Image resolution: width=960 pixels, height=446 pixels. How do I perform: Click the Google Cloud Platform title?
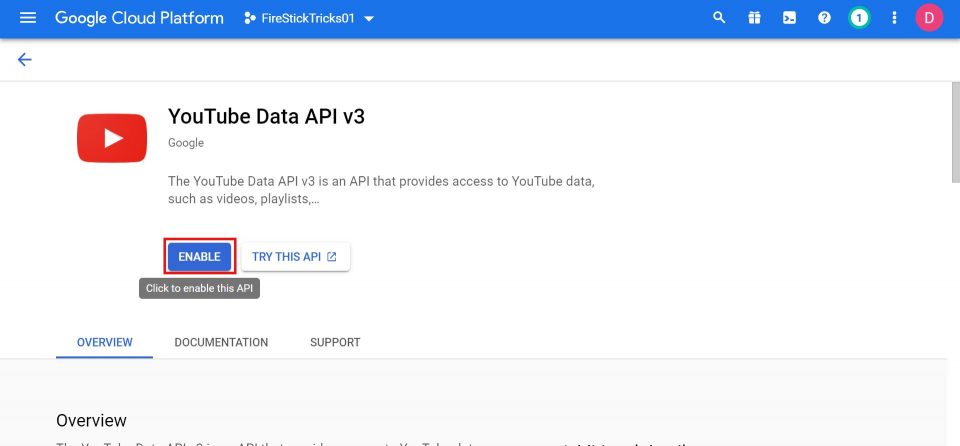click(x=139, y=18)
